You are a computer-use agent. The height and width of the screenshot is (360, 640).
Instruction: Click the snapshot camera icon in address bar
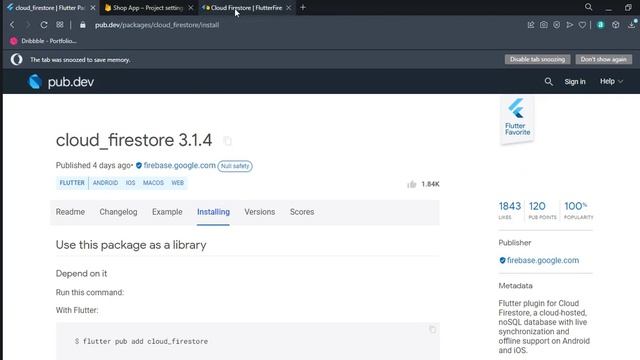pyautogui.click(x=544, y=25)
